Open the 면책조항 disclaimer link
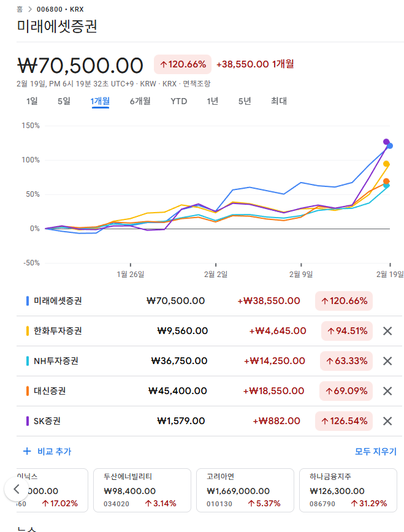 197,83
